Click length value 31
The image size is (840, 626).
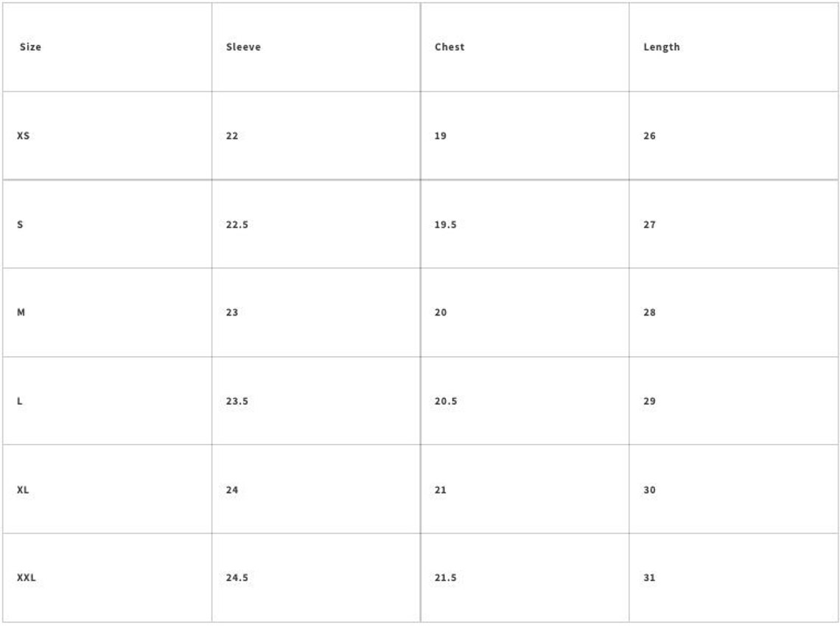(x=649, y=578)
